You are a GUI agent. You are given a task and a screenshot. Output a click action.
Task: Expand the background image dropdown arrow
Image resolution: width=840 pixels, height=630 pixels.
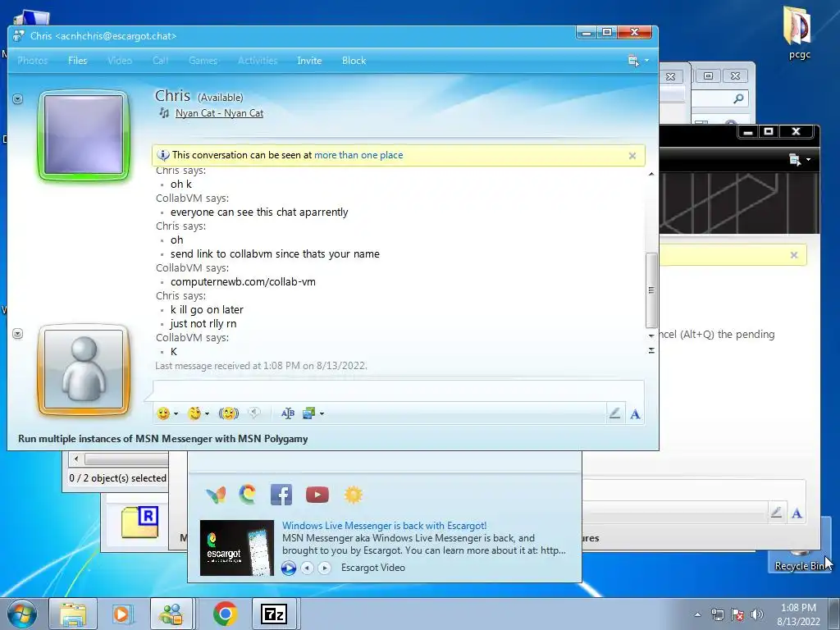point(322,413)
